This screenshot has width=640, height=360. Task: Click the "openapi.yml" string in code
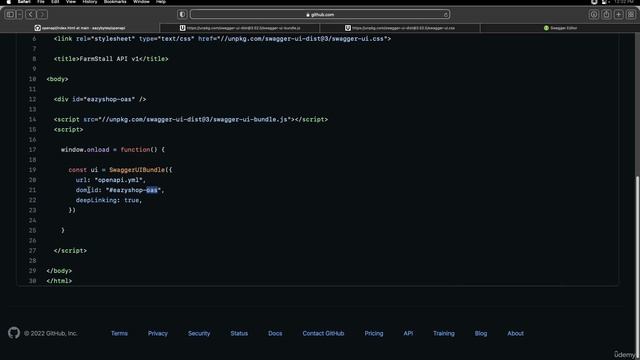click(118, 180)
